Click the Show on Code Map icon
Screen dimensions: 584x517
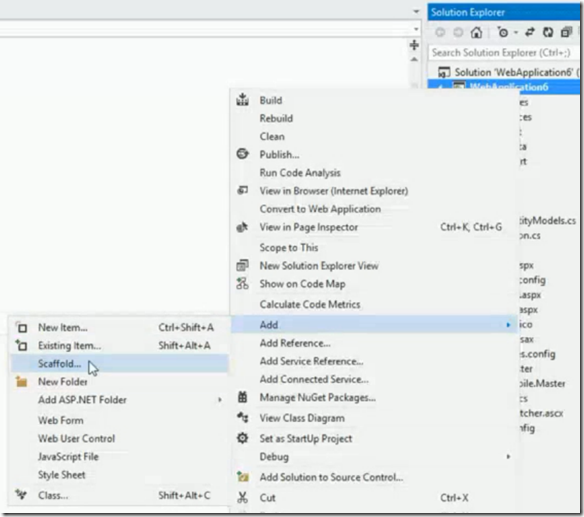coord(242,283)
